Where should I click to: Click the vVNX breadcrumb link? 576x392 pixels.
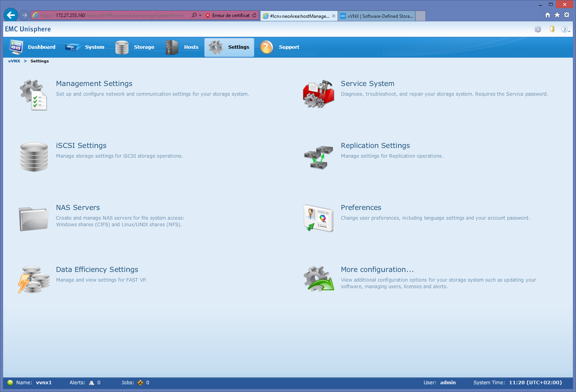pos(14,61)
